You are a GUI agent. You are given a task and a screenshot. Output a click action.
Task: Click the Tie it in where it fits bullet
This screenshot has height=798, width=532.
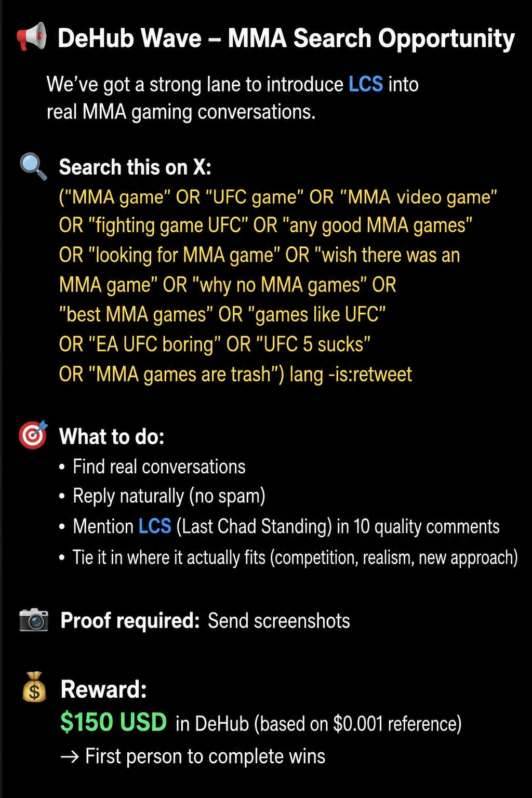click(x=288, y=557)
